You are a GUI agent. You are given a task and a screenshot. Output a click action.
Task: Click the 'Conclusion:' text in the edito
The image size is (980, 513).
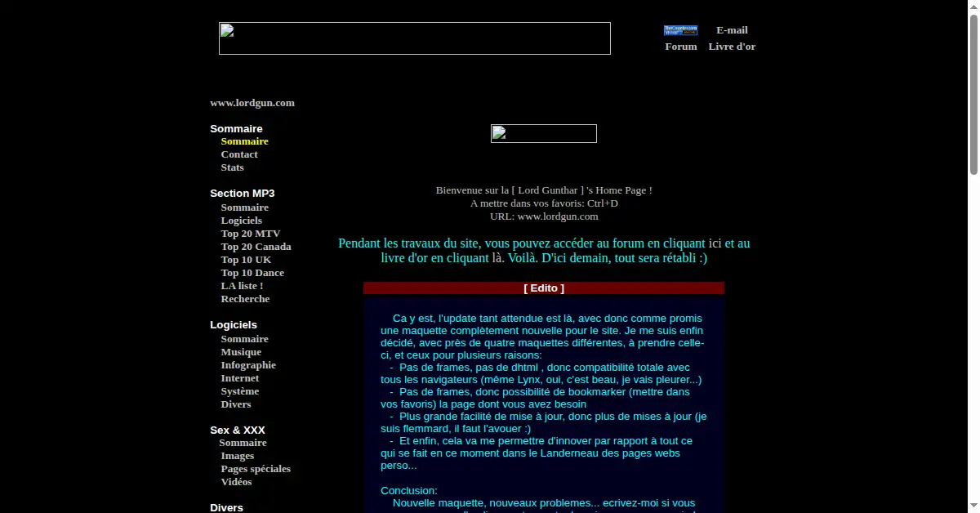click(x=409, y=491)
